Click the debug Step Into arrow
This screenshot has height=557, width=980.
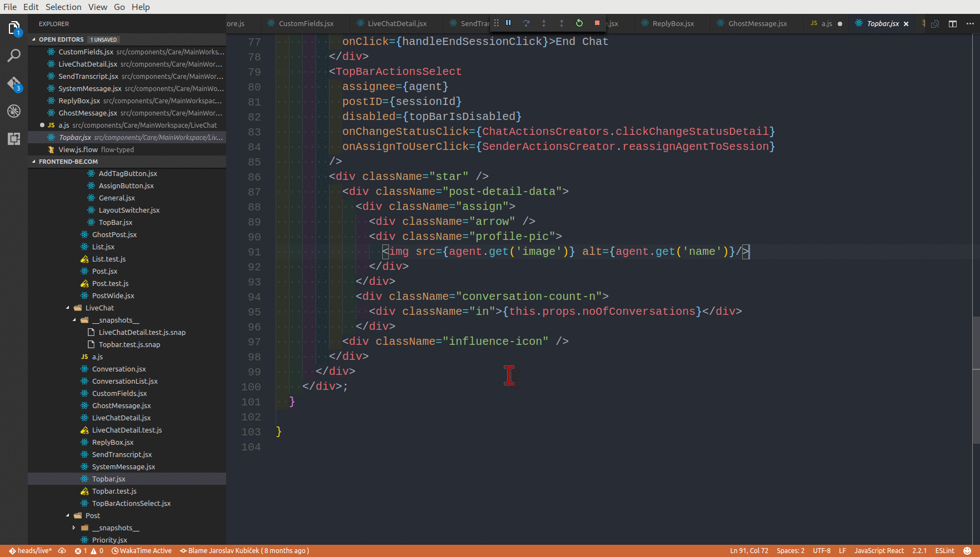[x=544, y=23]
